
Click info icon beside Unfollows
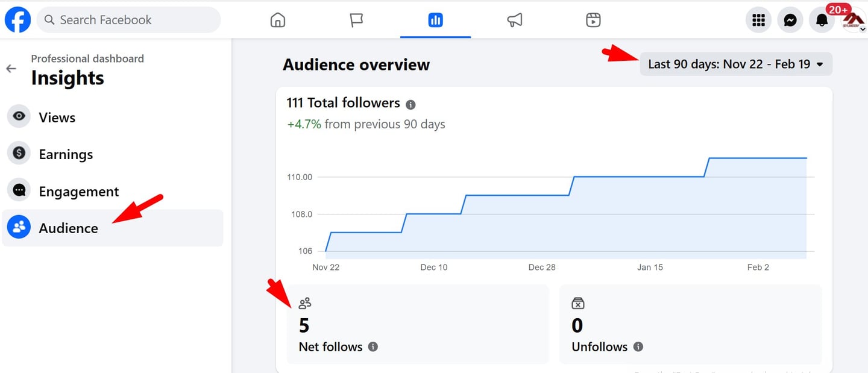tap(638, 346)
